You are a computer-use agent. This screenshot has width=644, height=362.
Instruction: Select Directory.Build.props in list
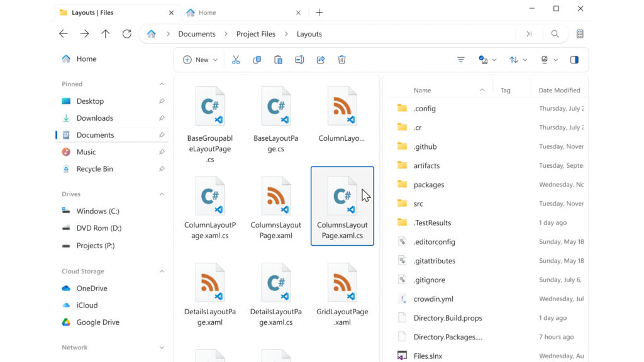[487, 318]
